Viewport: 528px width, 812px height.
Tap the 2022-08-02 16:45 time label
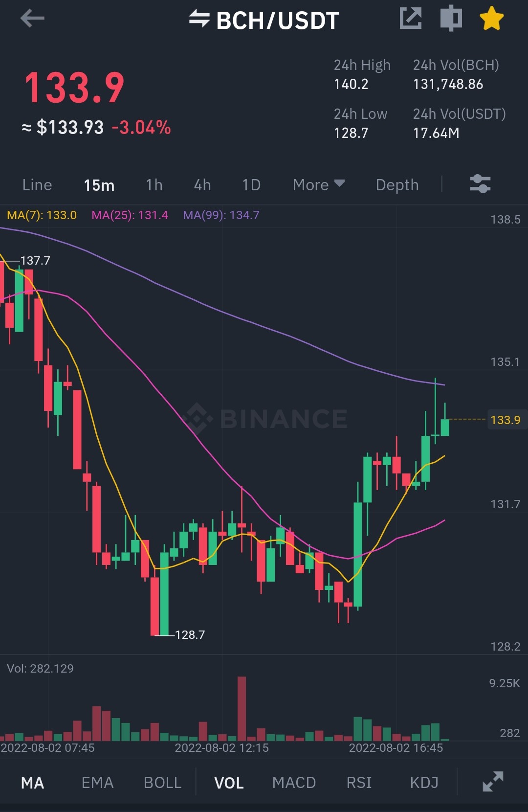pos(396,748)
